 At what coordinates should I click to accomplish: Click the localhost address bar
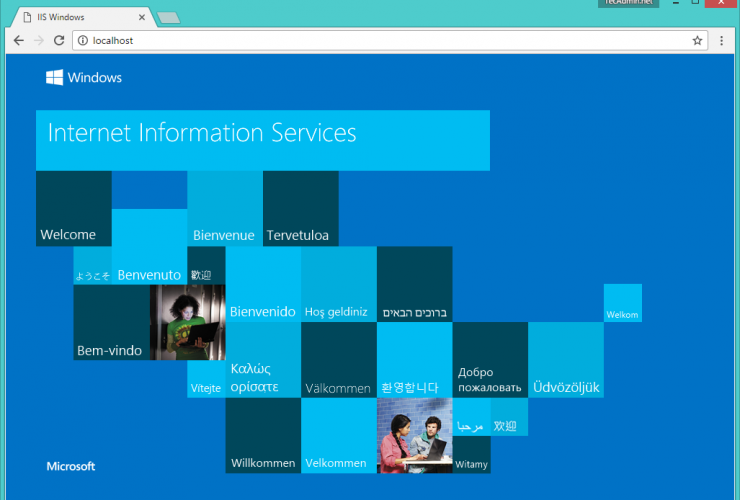click(380, 41)
